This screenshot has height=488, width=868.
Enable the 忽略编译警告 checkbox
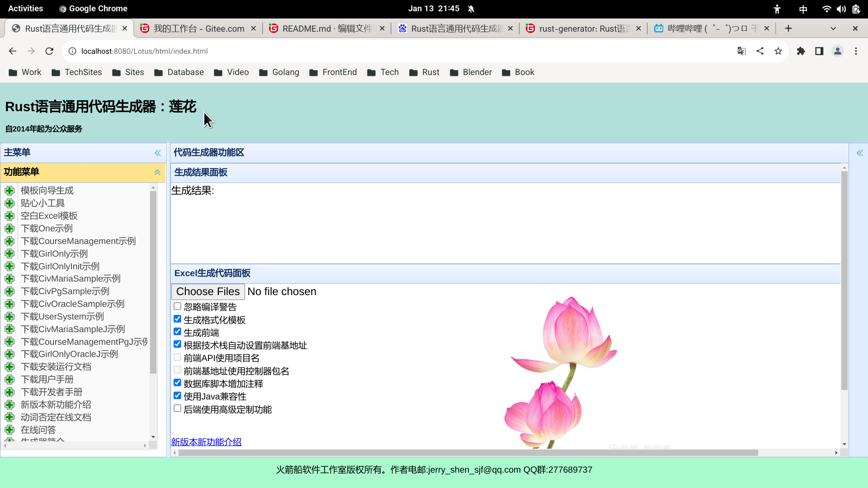tap(177, 306)
